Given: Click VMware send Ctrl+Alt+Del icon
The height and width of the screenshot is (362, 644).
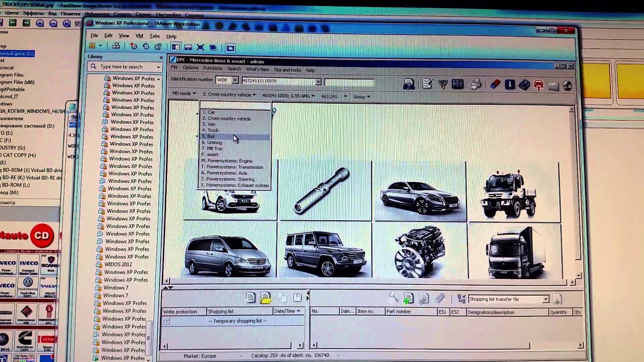Looking at the screenshot, I should click(x=116, y=46).
